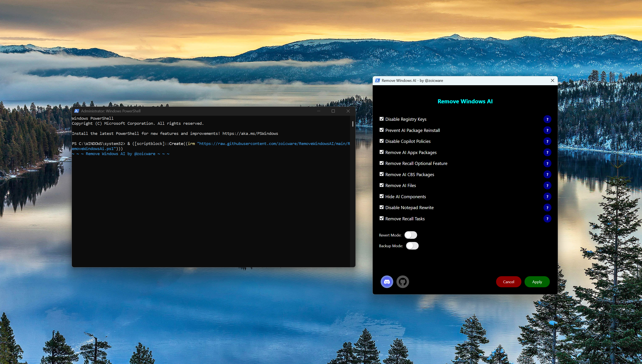Click the Apply button

click(x=537, y=282)
